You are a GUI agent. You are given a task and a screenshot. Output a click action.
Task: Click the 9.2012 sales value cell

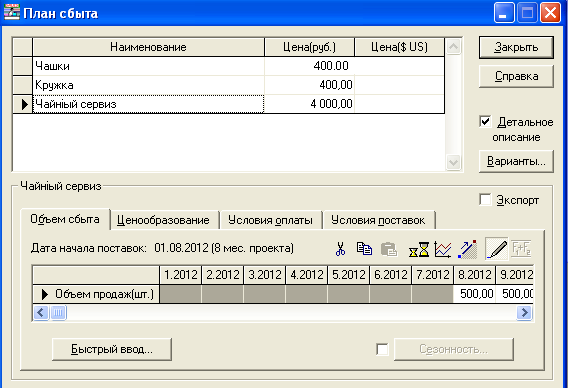click(515, 294)
